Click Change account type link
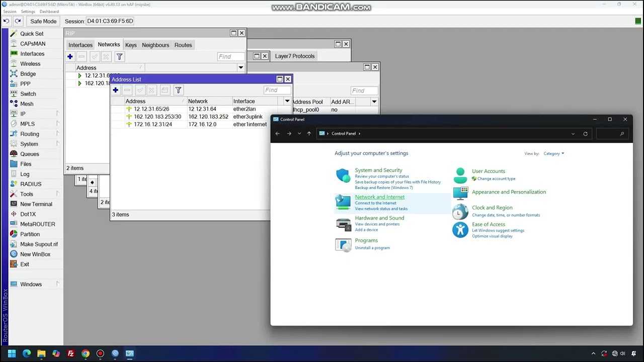This screenshot has height=362, width=644. (496, 179)
